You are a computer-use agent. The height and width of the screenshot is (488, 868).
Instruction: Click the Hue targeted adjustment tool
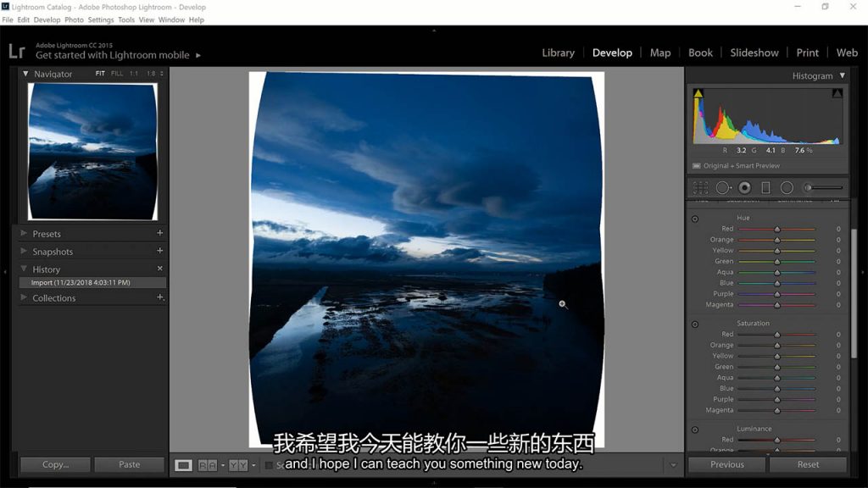tap(695, 219)
